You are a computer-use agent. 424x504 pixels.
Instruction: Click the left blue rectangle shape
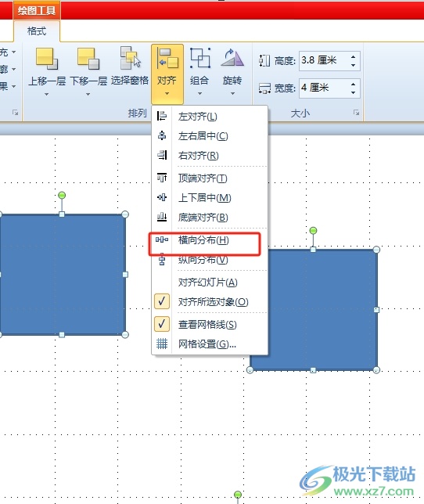[63, 274]
